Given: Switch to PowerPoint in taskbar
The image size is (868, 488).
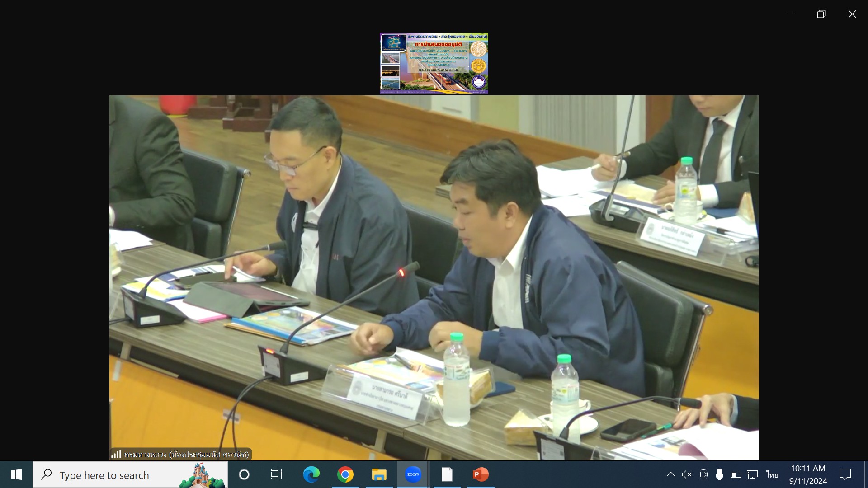Looking at the screenshot, I should [x=481, y=474].
